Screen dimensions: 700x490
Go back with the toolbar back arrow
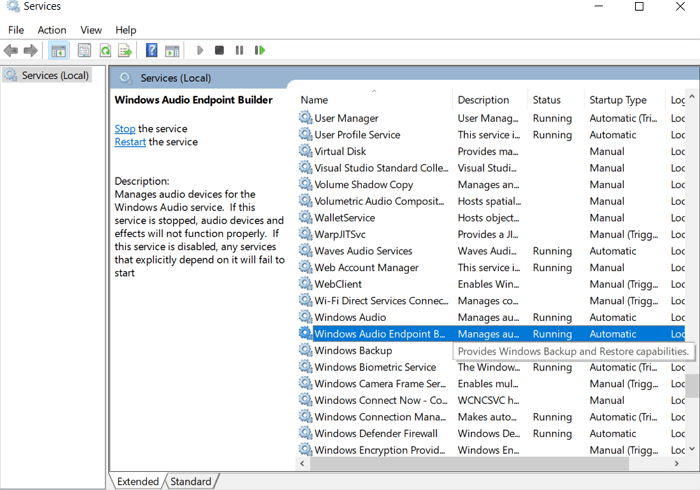[11, 50]
